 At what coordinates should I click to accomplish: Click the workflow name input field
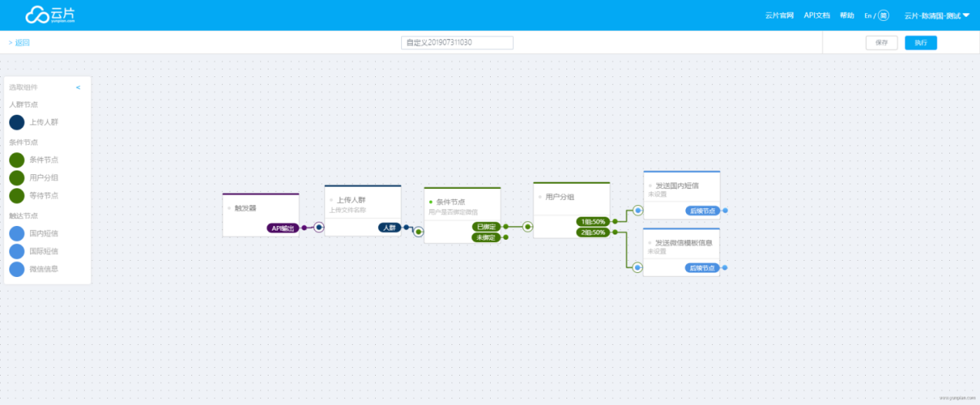click(457, 42)
